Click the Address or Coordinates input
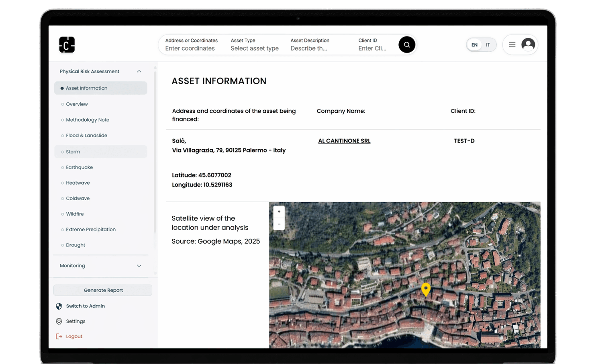 (192, 45)
